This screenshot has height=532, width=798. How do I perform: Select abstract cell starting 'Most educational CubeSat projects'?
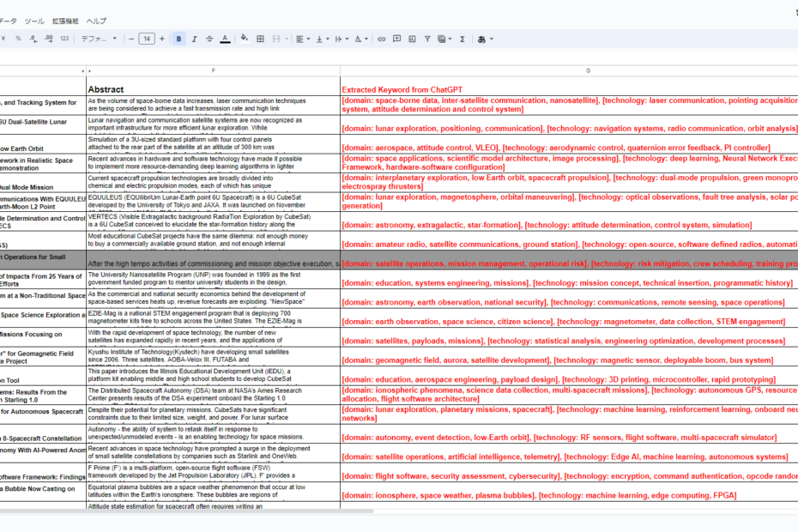(x=214, y=241)
